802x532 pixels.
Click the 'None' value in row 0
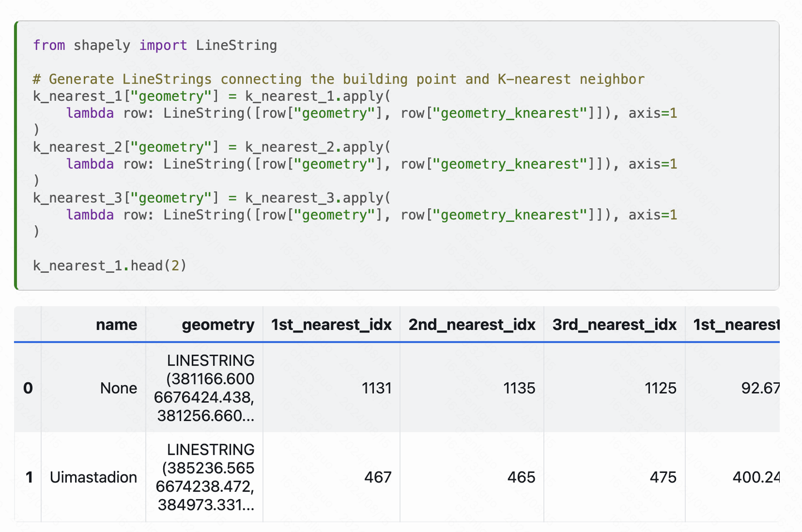pos(119,388)
